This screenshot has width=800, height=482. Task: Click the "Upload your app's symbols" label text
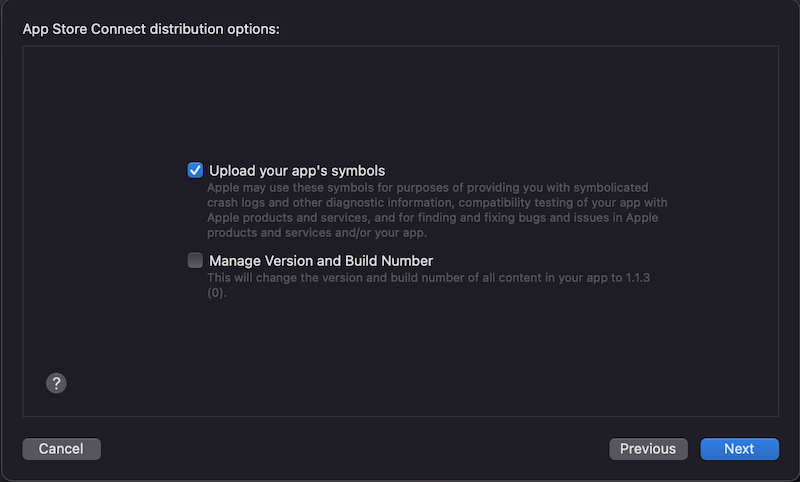click(x=297, y=170)
